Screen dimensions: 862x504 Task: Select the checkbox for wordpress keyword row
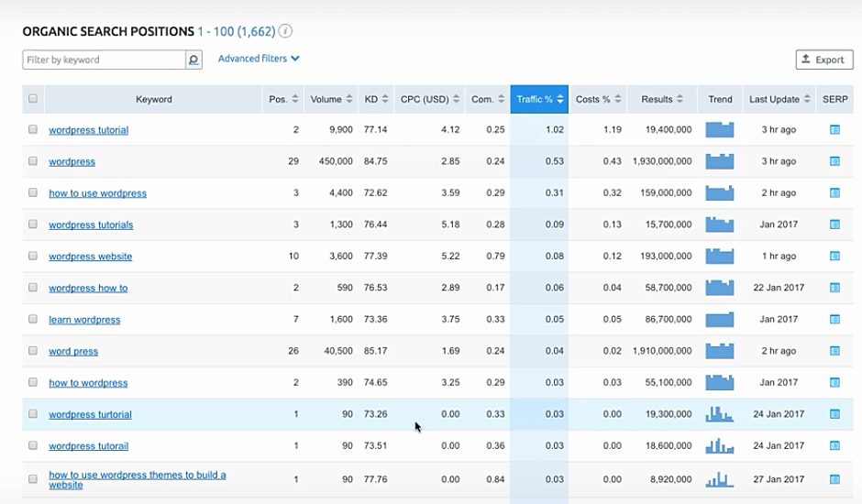tap(33, 161)
